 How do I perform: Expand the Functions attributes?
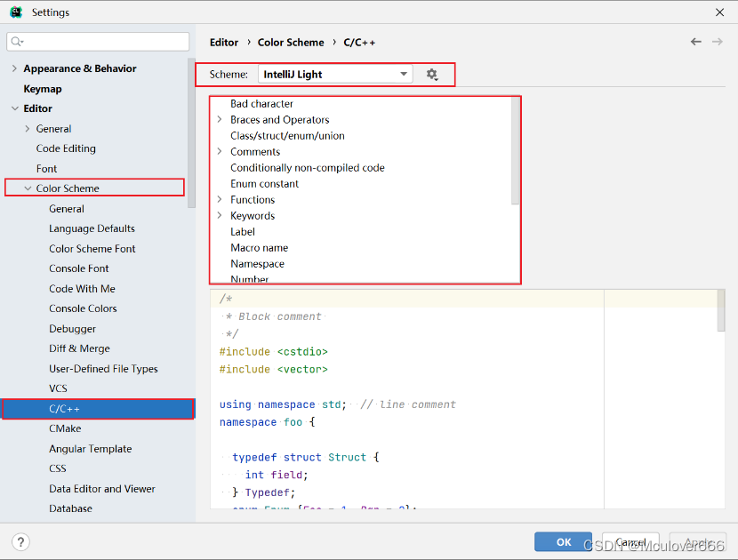pos(220,199)
